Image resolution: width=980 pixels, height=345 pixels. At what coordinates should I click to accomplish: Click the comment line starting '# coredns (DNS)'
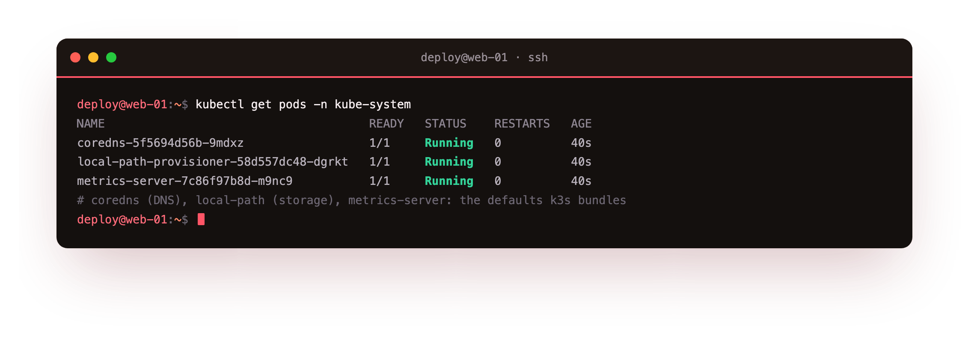[351, 200]
